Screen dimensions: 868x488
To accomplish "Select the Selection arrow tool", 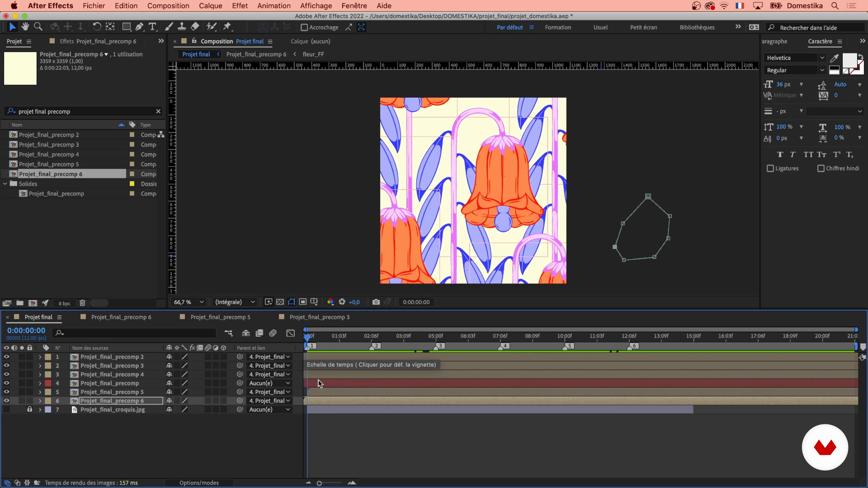I will [x=12, y=27].
